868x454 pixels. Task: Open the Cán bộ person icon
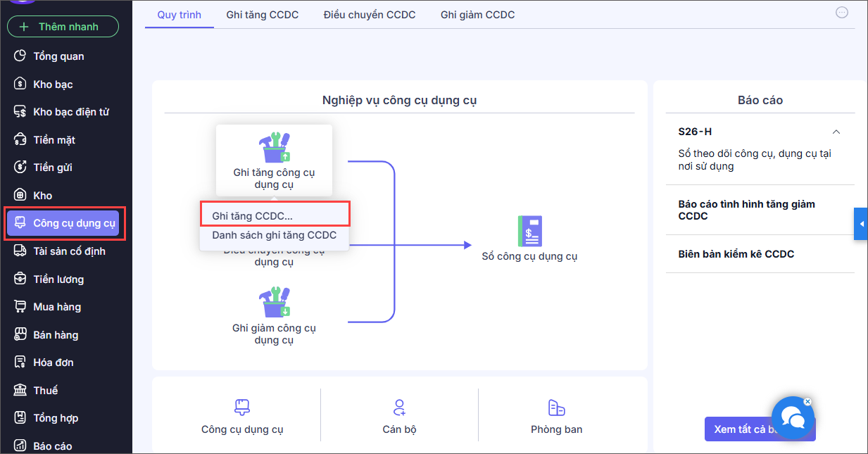pos(399,407)
